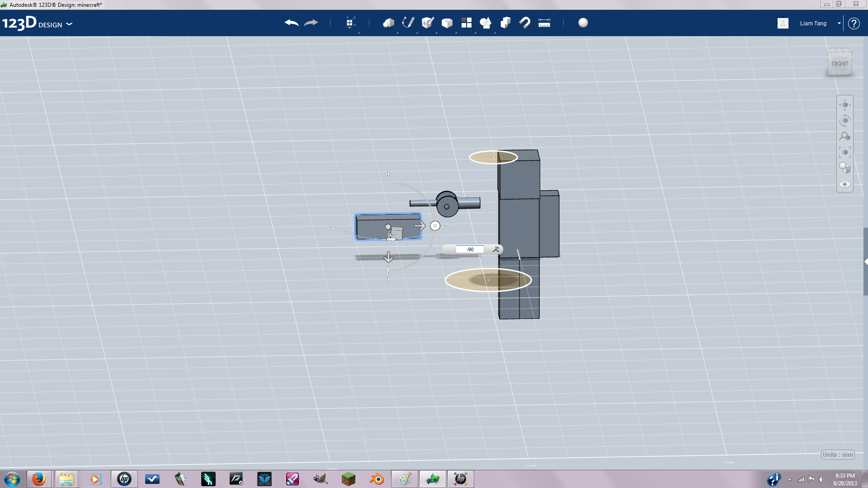Open the Material sphere tool
This screenshot has height=488, width=868.
tap(583, 23)
